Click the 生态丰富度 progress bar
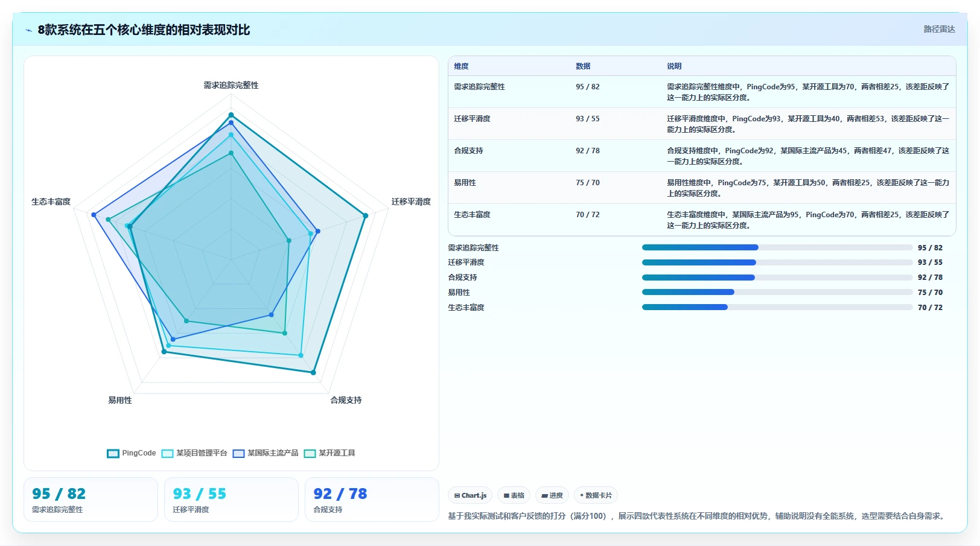This screenshot has width=980, height=546. (777, 307)
